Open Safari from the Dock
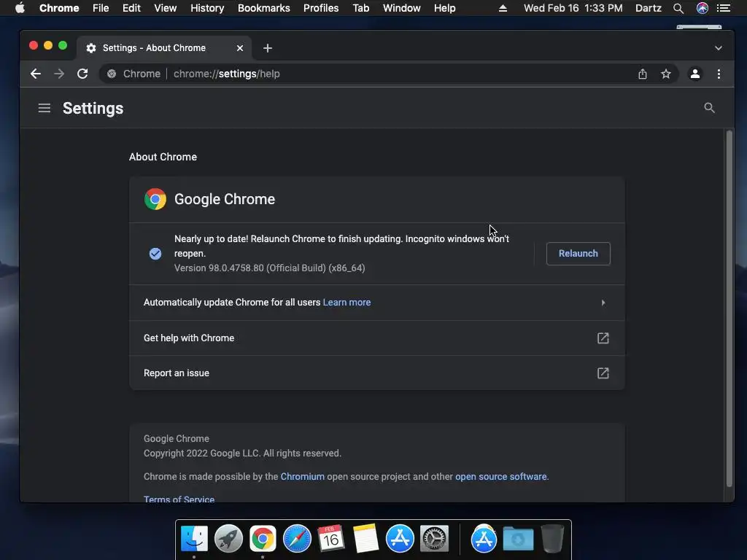 298,539
